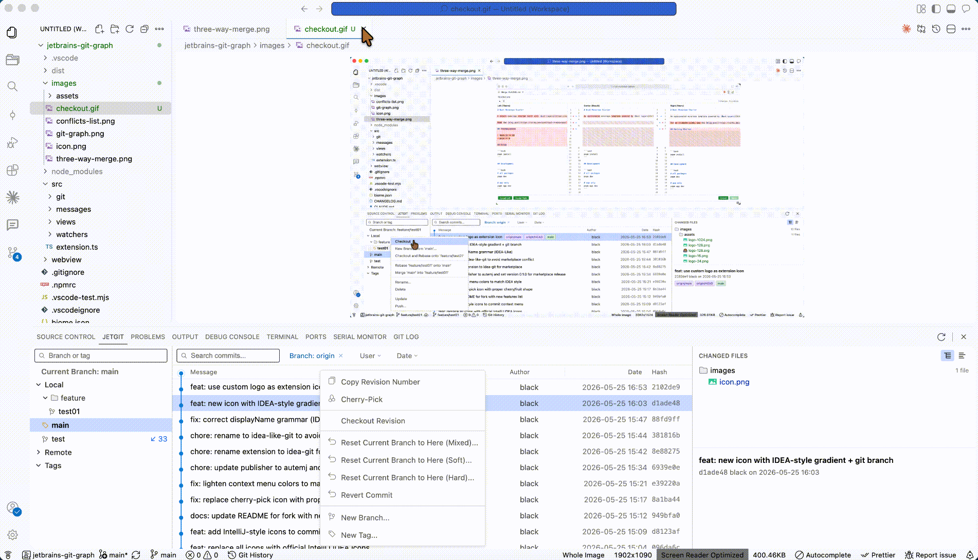Open Customize Layout icon in title bar
This screenshot has width=978, height=560.
[x=921, y=9]
